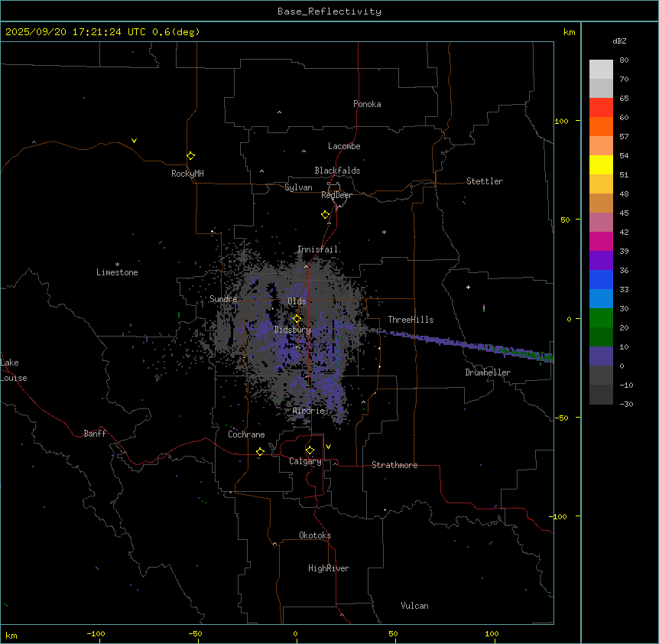Select the yellow diamond marker above Calgary
The image size is (659, 644).
pos(310,450)
